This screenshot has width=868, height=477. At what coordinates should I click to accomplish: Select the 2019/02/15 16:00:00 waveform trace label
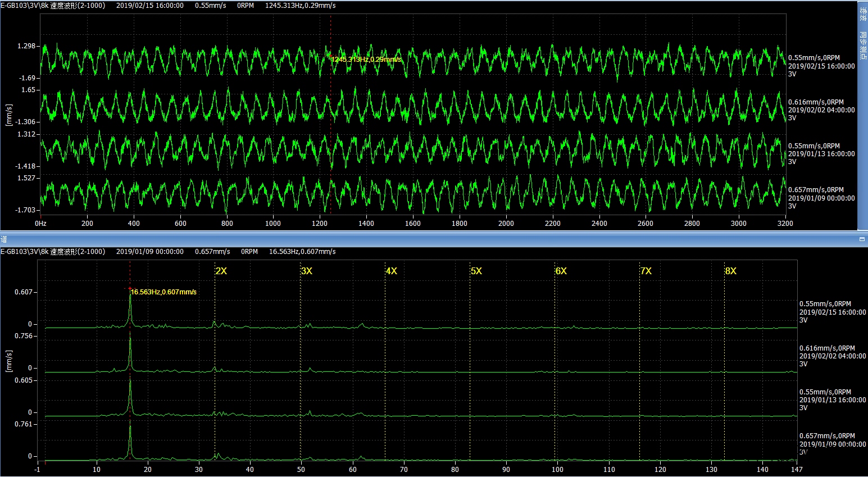tap(821, 66)
